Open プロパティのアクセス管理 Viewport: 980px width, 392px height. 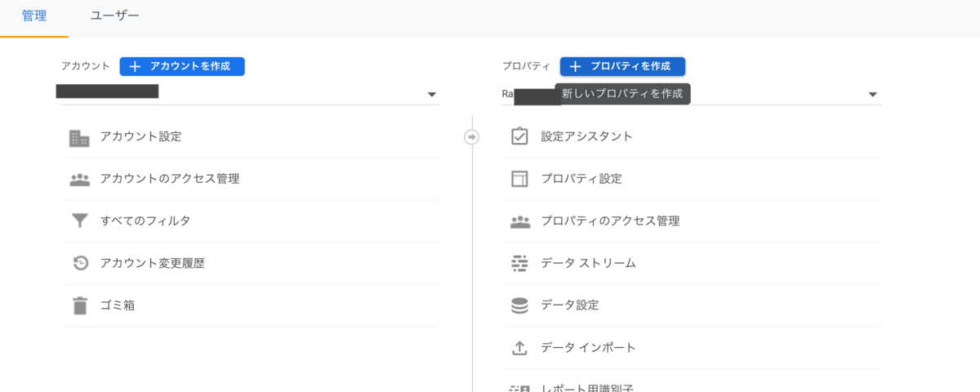click(692, 221)
